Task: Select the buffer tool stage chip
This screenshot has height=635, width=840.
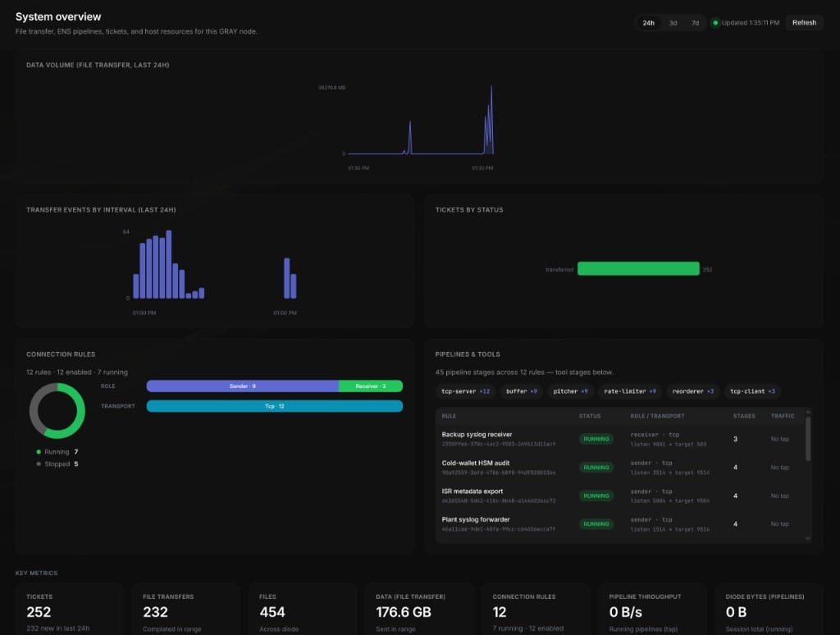Action: (521, 391)
